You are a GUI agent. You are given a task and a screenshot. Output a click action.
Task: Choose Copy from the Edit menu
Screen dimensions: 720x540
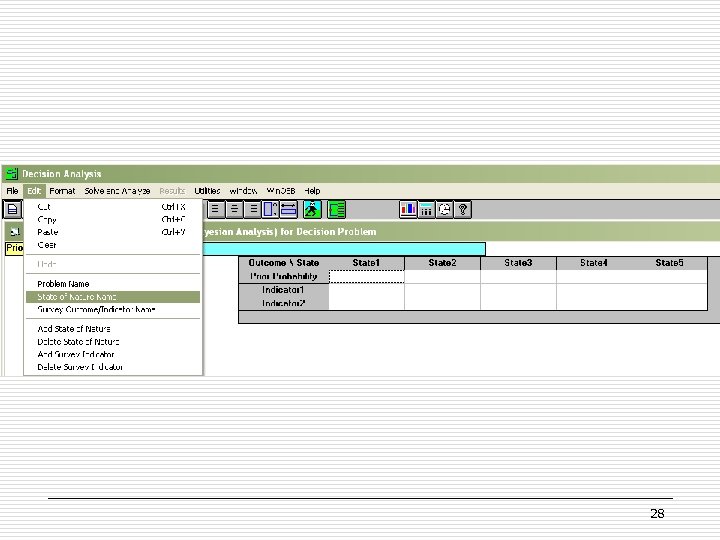tap(113, 219)
